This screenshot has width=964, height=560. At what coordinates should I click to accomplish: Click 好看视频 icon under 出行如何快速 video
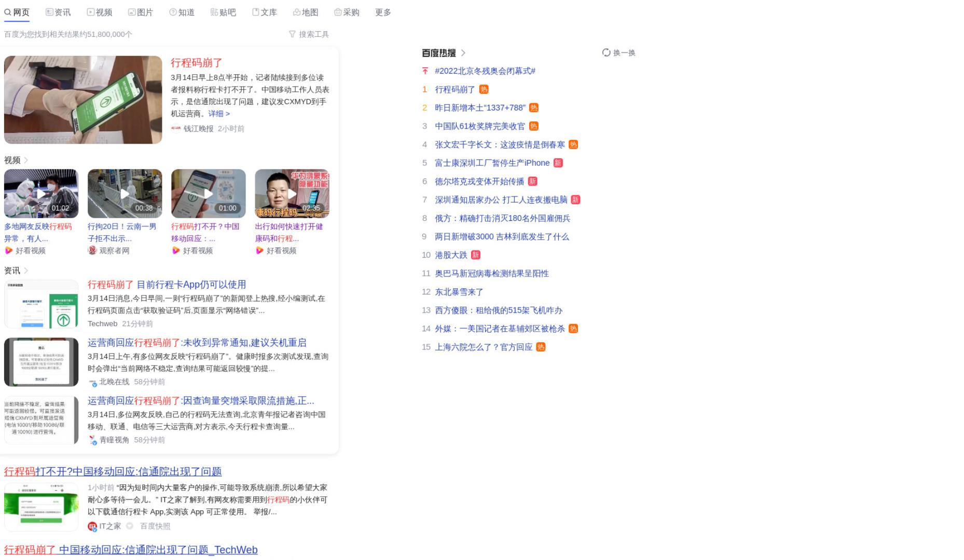[x=259, y=250]
